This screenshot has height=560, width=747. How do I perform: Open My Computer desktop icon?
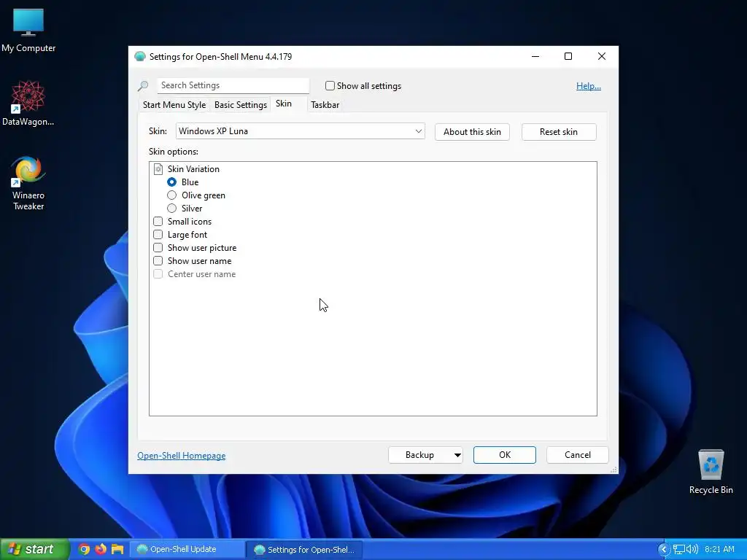click(28, 30)
